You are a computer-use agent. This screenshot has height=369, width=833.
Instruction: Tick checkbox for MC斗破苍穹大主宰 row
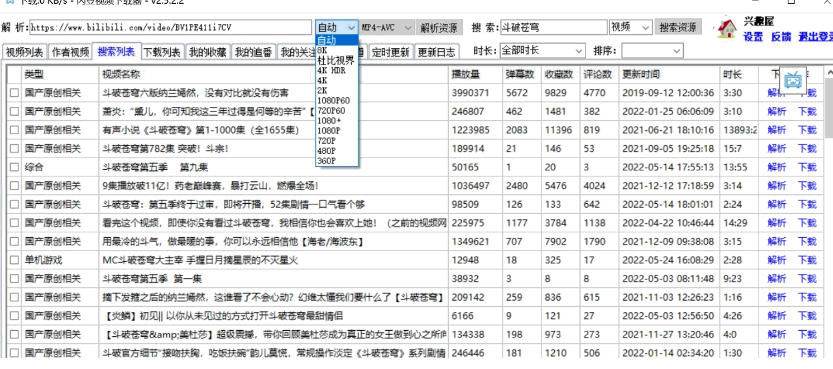click(14, 261)
